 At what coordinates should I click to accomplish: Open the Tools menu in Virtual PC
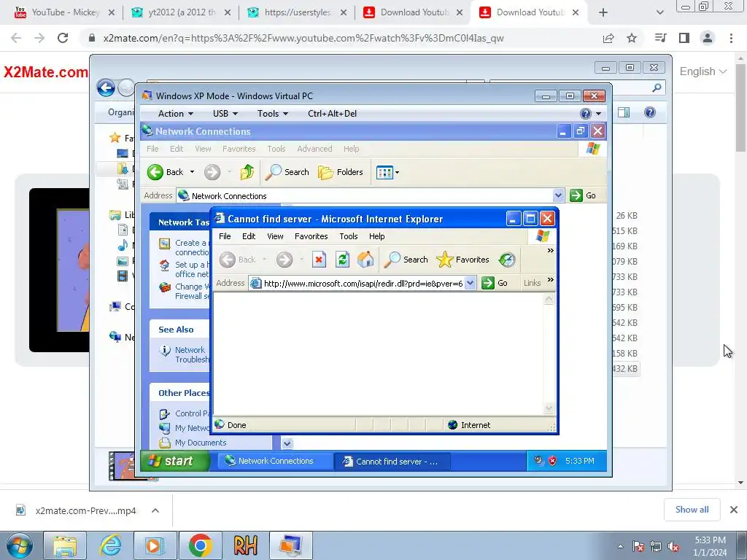pos(273,113)
